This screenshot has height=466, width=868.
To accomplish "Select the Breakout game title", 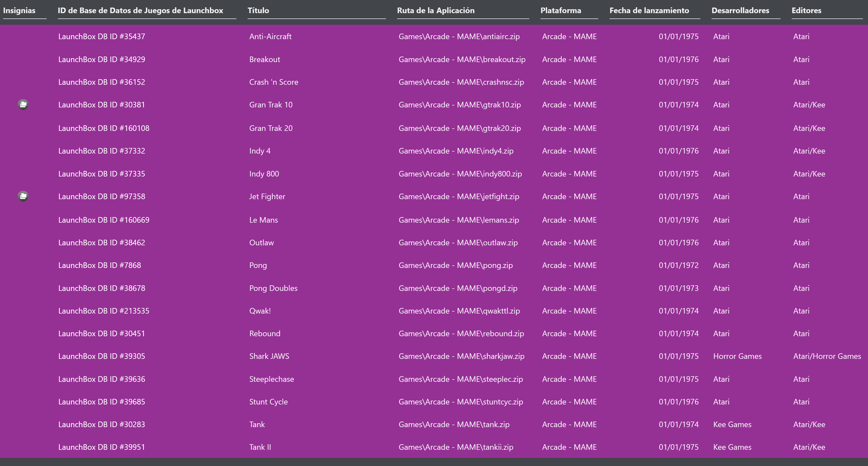I will 265,59.
